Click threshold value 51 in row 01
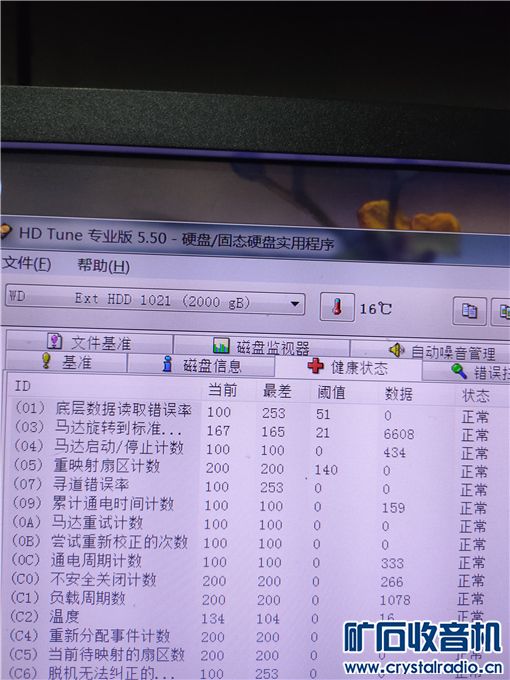Viewport: 510px width, 680px height. click(323, 414)
